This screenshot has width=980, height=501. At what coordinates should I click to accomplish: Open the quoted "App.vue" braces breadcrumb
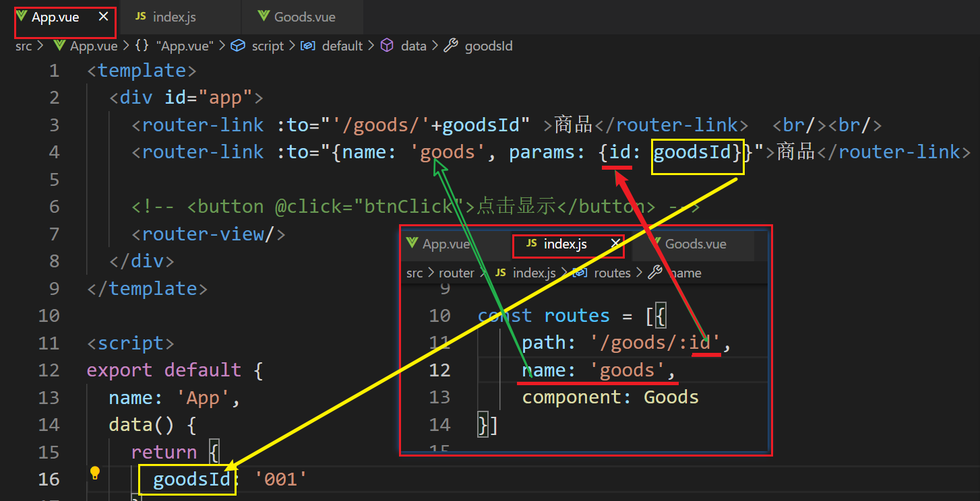pyautogui.click(x=185, y=46)
